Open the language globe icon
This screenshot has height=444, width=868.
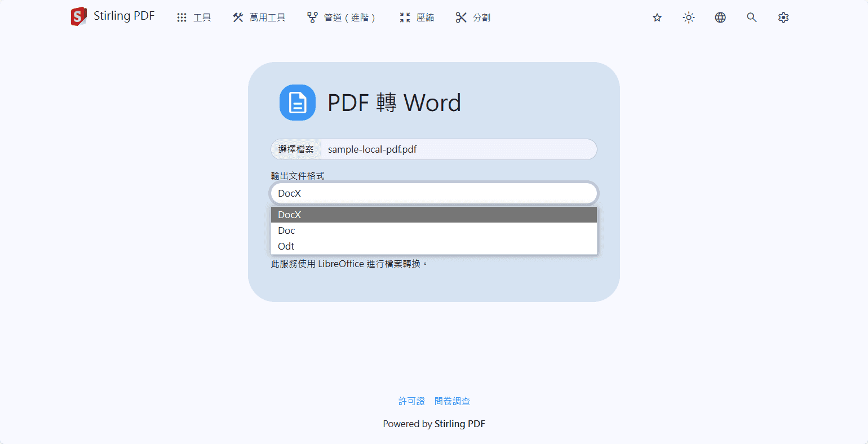720,17
